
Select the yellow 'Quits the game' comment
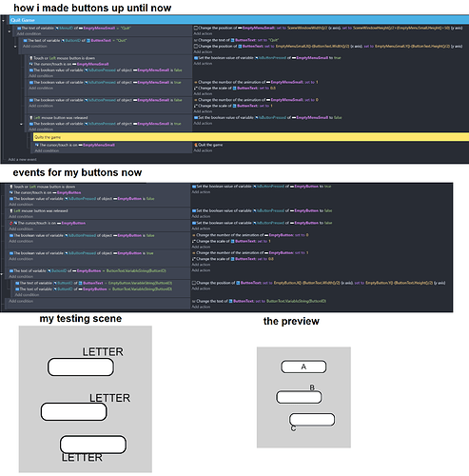(251, 137)
